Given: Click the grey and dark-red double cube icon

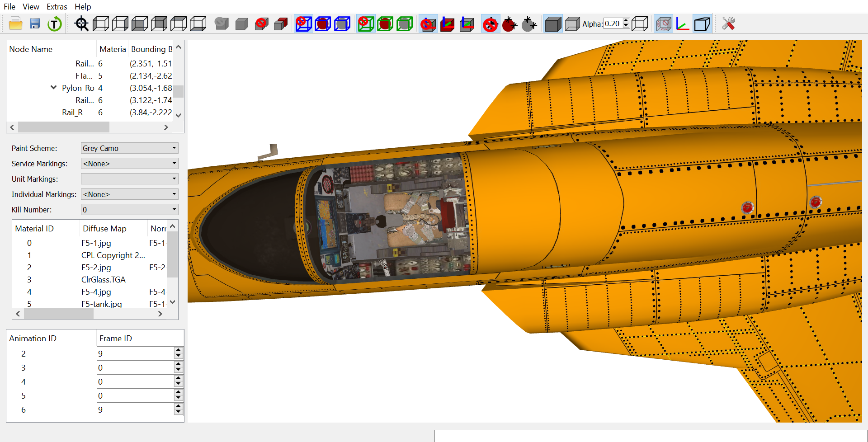Looking at the screenshot, I should (281, 24).
